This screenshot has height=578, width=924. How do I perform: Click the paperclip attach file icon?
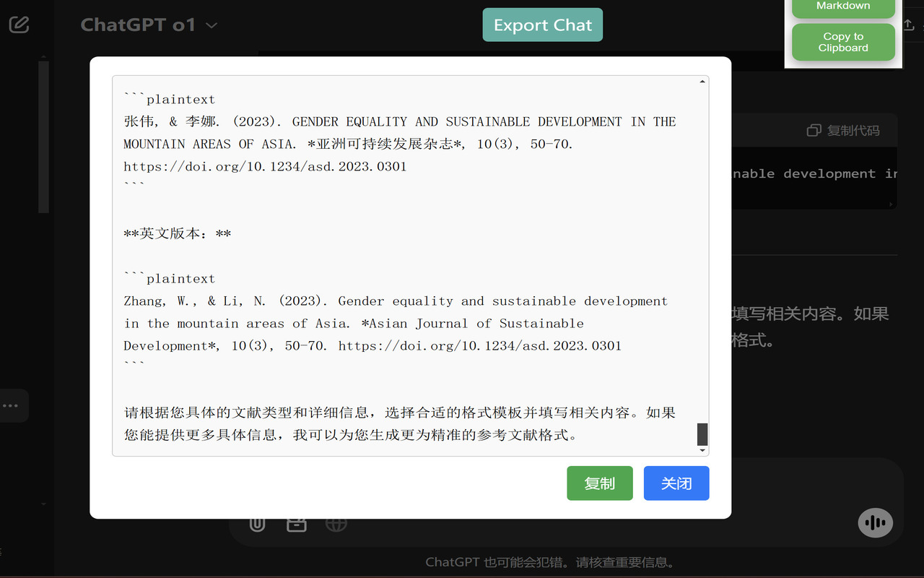(257, 523)
